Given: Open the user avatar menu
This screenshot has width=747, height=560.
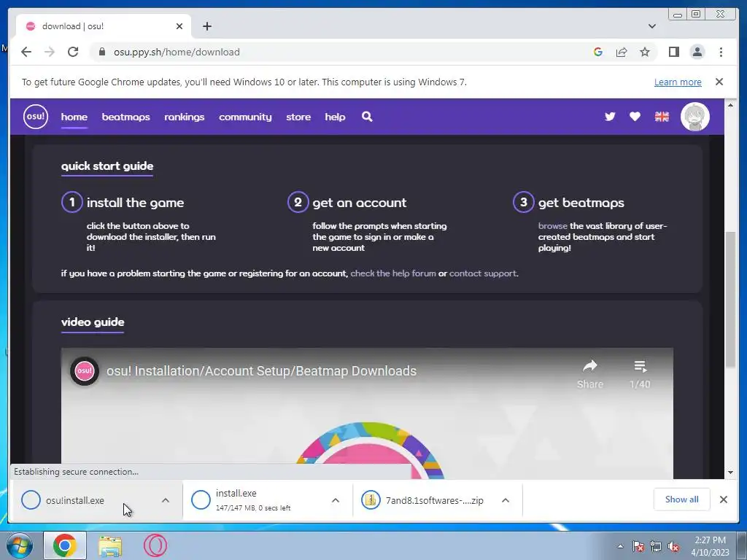Looking at the screenshot, I should tap(695, 117).
